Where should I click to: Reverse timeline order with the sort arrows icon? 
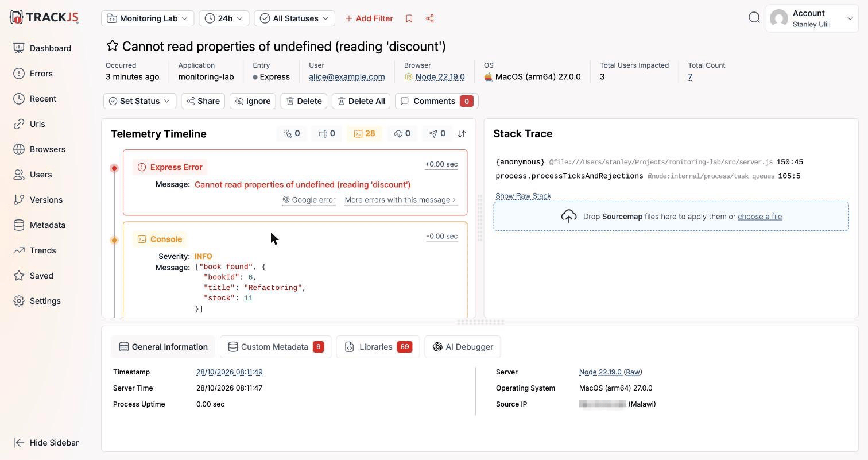[462, 134]
